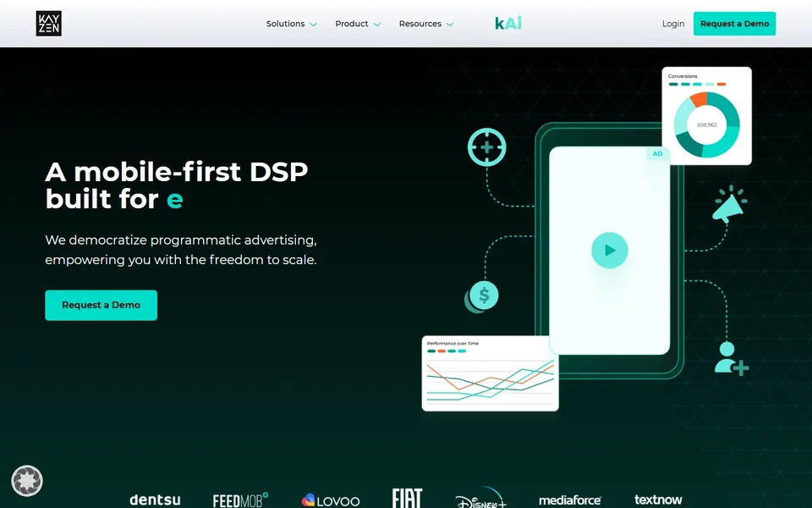Click the orange segment of Conversions donut
This screenshot has width=812, height=508.
pos(699,99)
